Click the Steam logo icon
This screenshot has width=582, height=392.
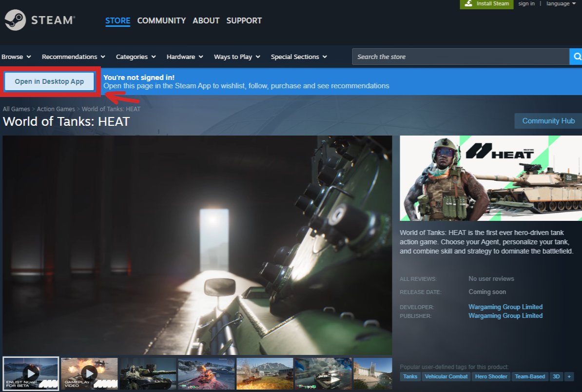coord(15,20)
